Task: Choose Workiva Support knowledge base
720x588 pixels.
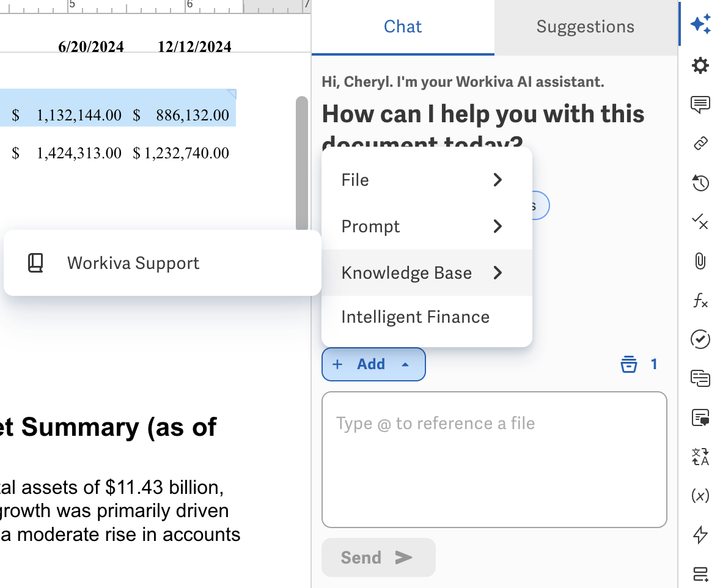Action: tap(162, 263)
